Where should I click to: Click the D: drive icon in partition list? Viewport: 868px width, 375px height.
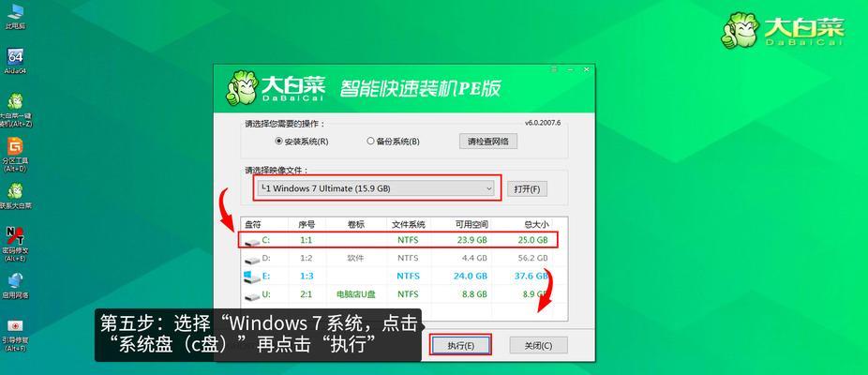[252, 259]
